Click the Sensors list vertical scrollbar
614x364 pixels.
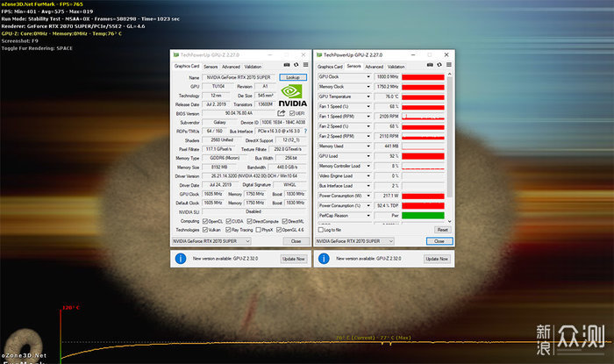[449, 137]
